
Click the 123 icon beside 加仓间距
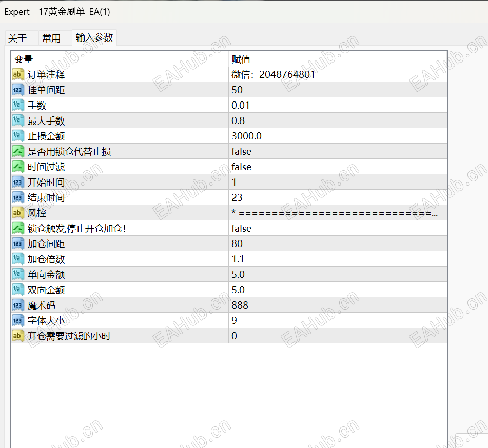[18, 244]
